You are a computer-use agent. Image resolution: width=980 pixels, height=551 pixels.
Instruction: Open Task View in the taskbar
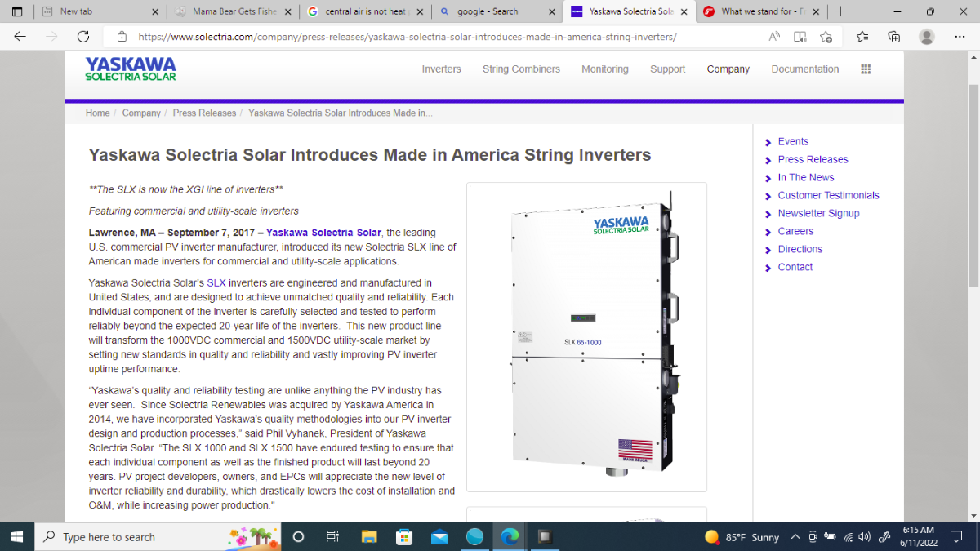(x=332, y=536)
